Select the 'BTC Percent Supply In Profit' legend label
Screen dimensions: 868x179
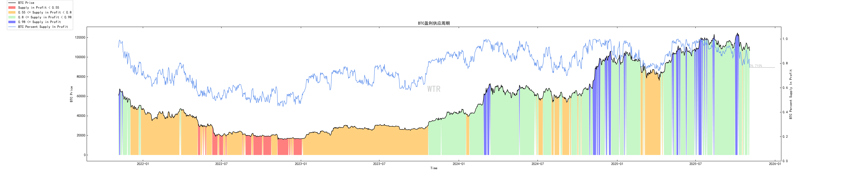[x=43, y=27]
